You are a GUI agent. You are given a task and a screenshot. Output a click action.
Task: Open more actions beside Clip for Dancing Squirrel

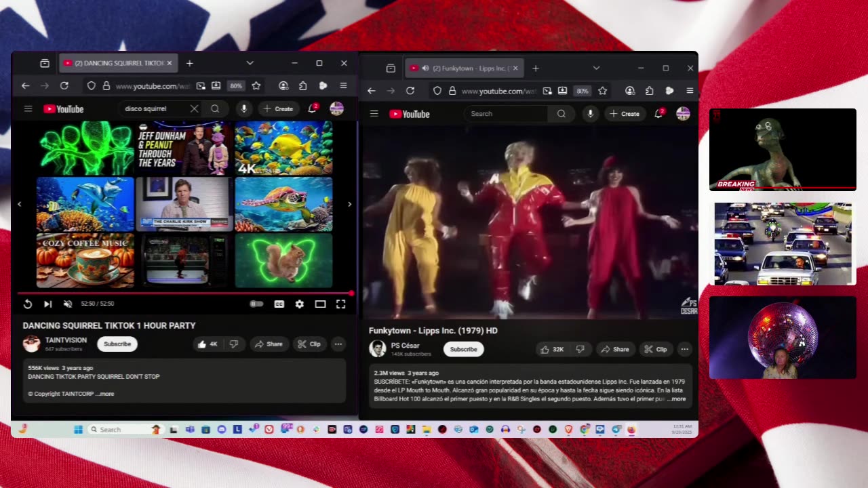click(x=338, y=344)
